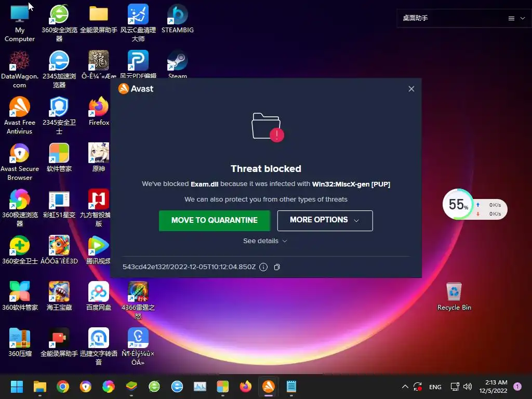Open 360压缩 desktop shortcut
The image size is (532, 399).
tap(20, 342)
